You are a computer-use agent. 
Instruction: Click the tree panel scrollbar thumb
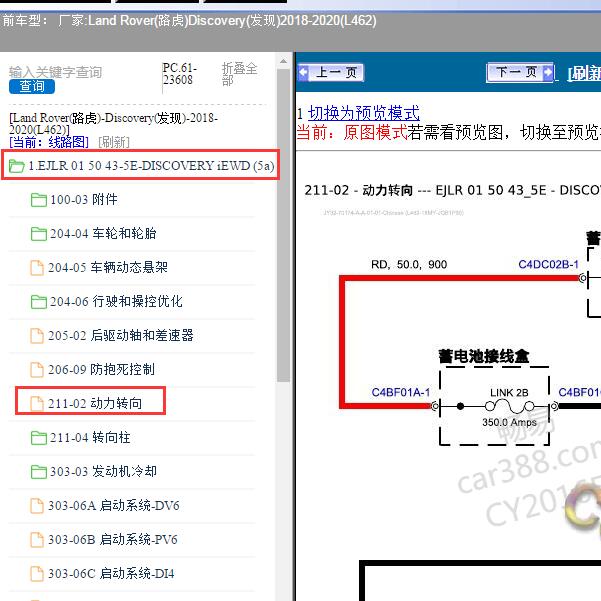pyautogui.click(x=284, y=225)
